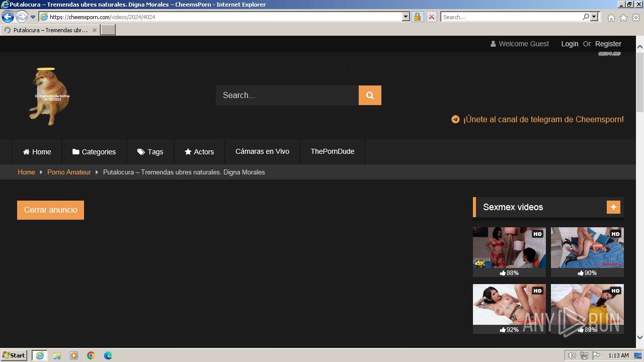Expand Sexmex videos with the plus icon
Viewport: 644px width, 362px height.
point(613,207)
